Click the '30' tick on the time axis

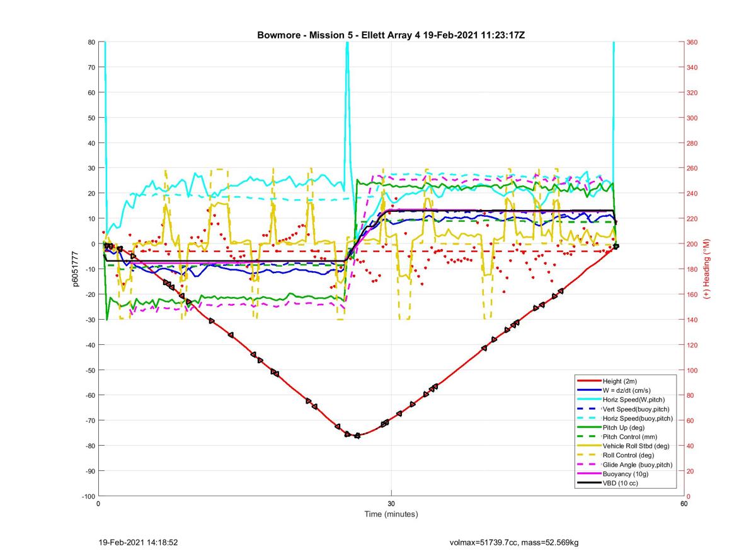click(391, 504)
